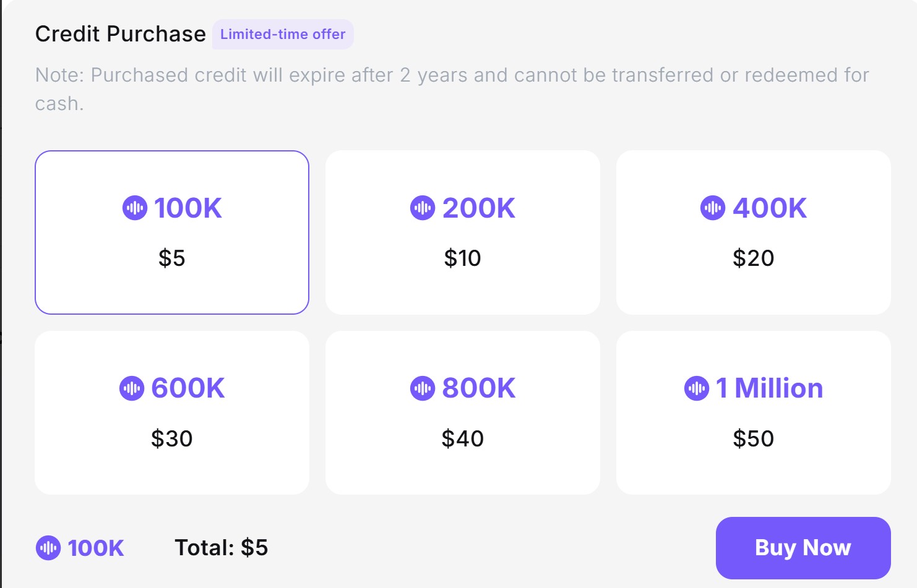Select the 400K credit package

point(754,232)
